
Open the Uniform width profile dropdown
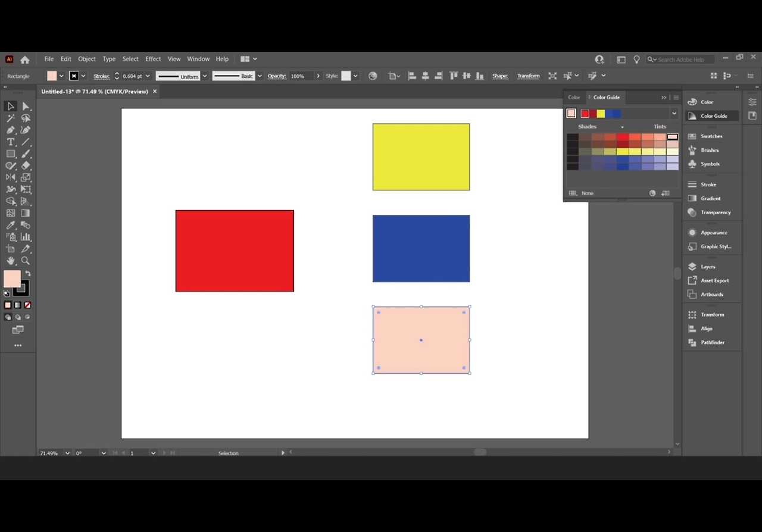point(205,76)
